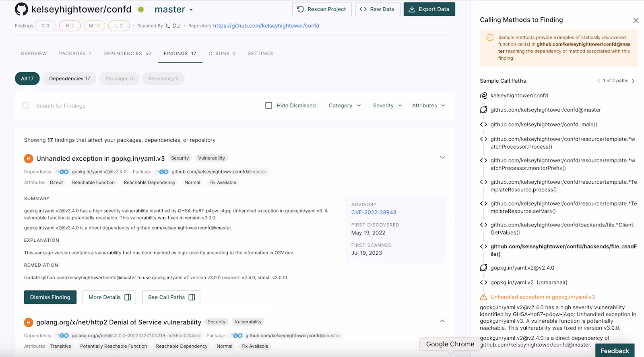Click the Reachable Function attribute tag
The image size is (644, 357).
pyautogui.click(x=93, y=183)
